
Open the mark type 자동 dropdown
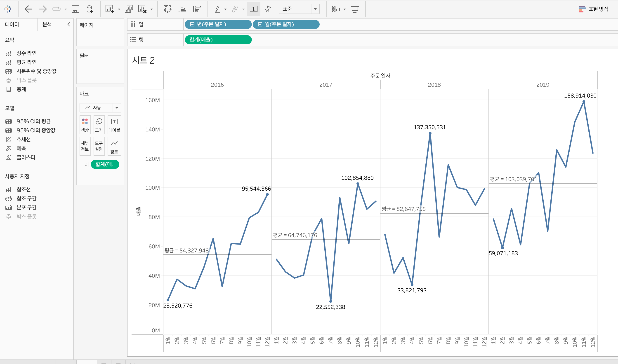[117, 108]
